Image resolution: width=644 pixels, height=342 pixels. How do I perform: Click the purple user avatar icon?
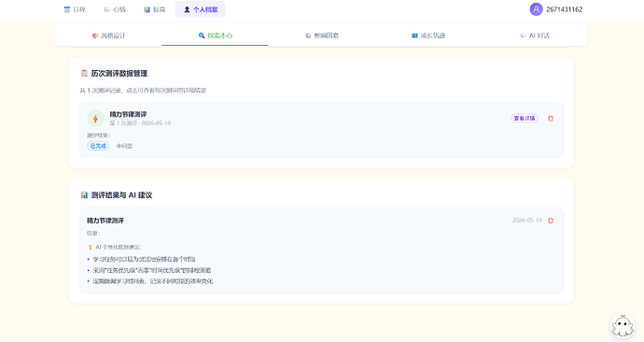pos(536,9)
